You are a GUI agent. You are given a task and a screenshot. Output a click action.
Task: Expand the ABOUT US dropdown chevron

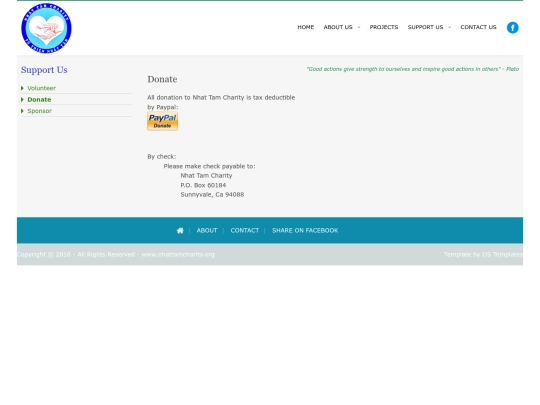point(359,27)
